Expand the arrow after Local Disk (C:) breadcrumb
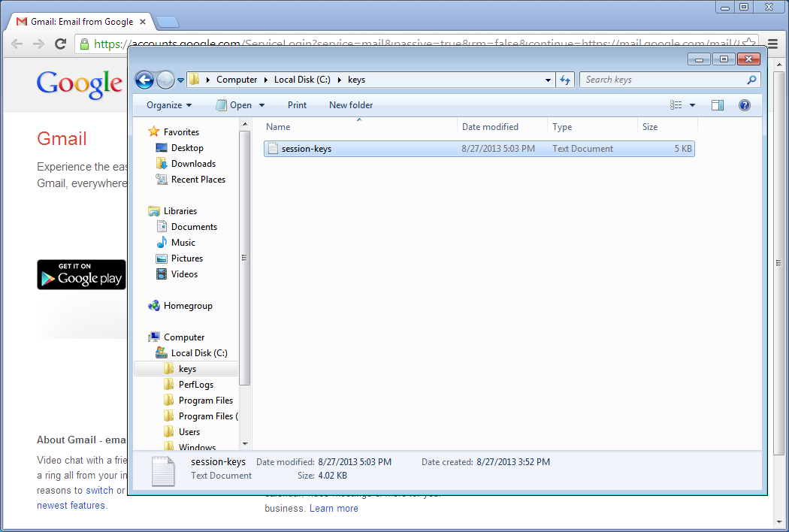Image resolution: width=789 pixels, height=532 pixels. [x=340, y=80]
